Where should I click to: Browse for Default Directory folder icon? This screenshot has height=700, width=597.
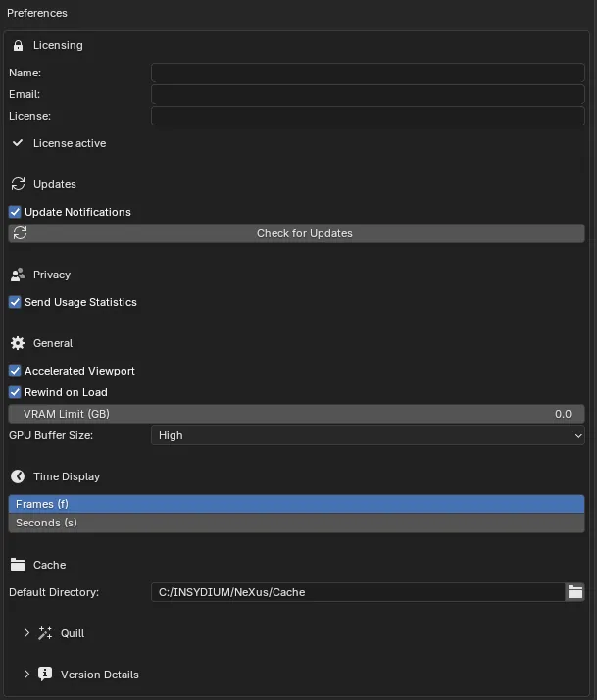point(575,592)
